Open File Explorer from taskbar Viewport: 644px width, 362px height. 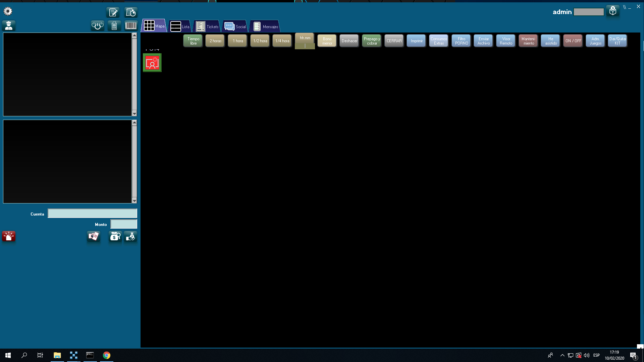pos(57,355)
